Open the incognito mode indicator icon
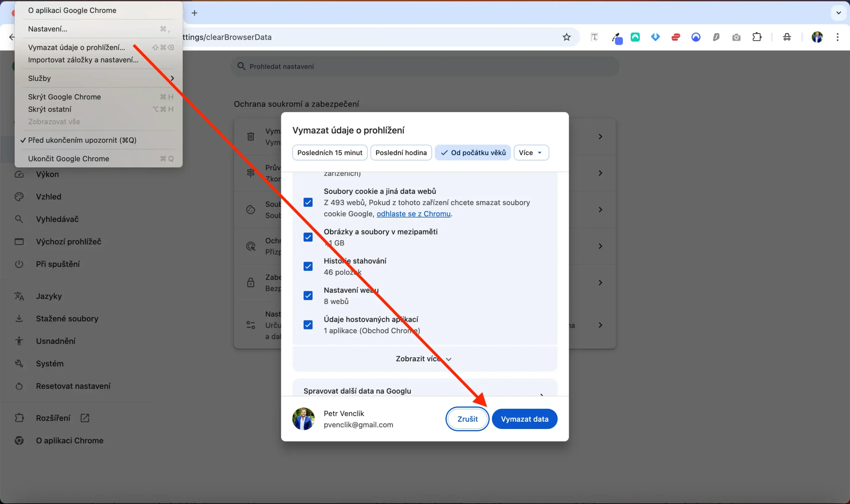The image size is (850, 504). coord(787,37)
